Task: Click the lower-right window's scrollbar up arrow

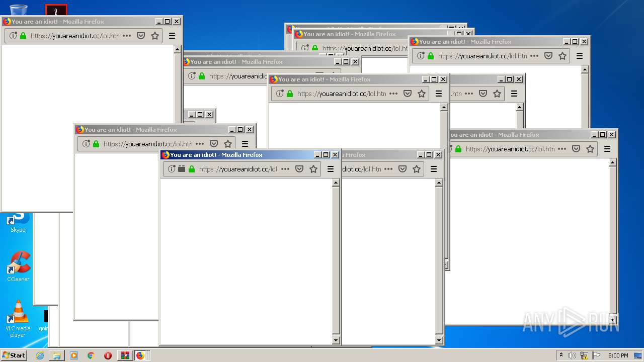Action: tap(613, 163)
